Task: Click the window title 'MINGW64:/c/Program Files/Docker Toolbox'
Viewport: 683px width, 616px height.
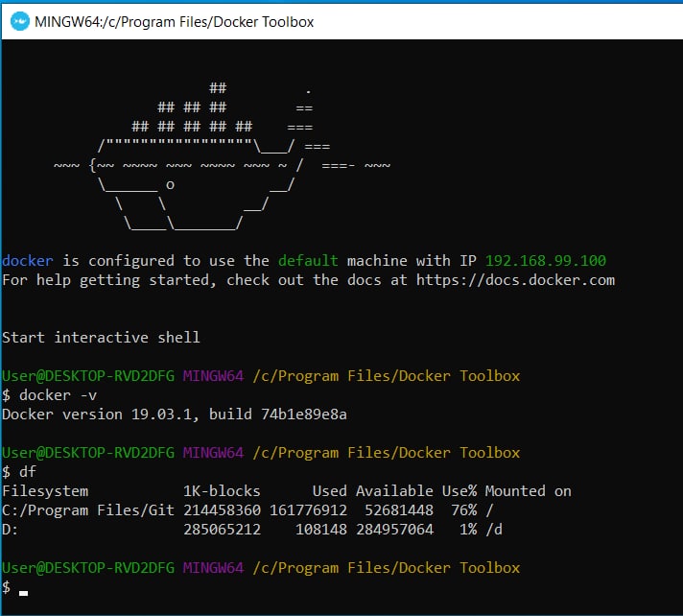Action: click(x=175, y=22)
